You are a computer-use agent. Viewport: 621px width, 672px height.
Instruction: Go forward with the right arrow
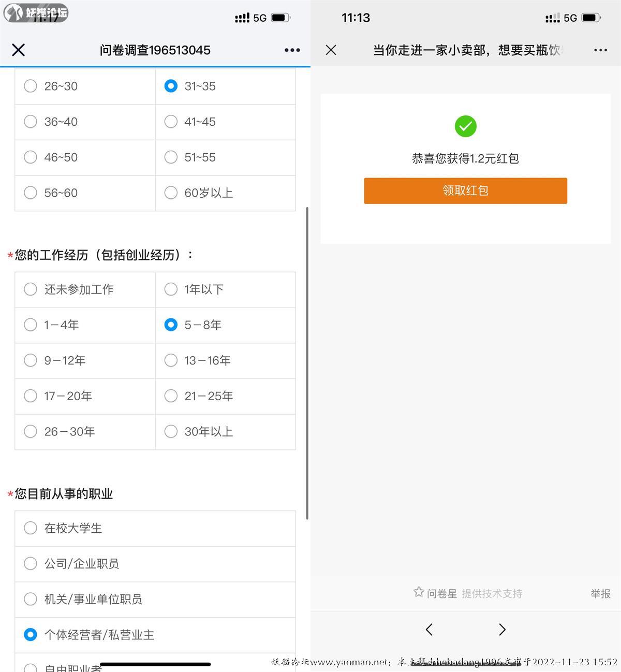pos(502,629)
